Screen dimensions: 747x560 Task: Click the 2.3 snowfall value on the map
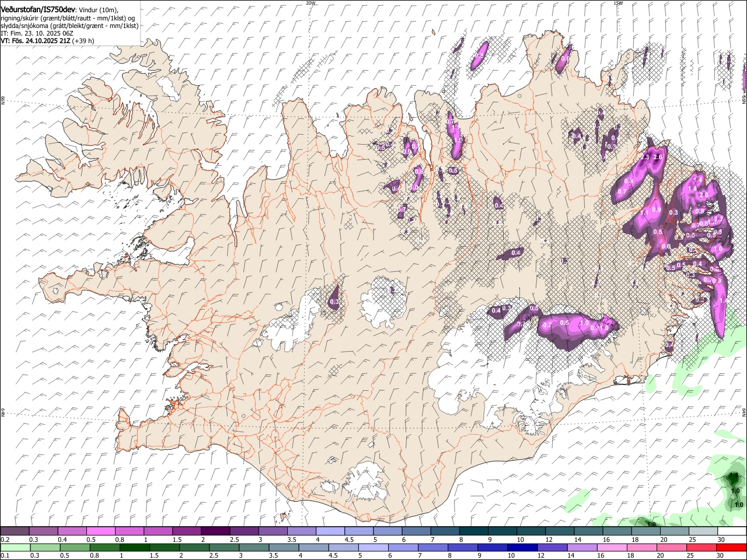[x=645, y=157]
